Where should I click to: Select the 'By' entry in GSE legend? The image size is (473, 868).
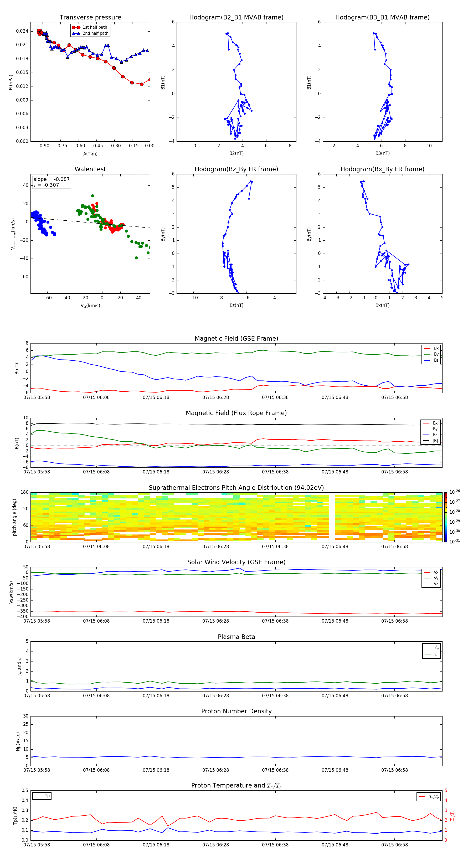coord(431,354)
